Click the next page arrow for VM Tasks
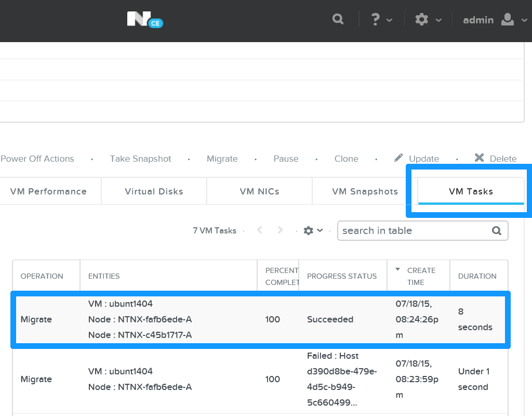The height and width of the screenshot is (416, 532). click(280, 230)
